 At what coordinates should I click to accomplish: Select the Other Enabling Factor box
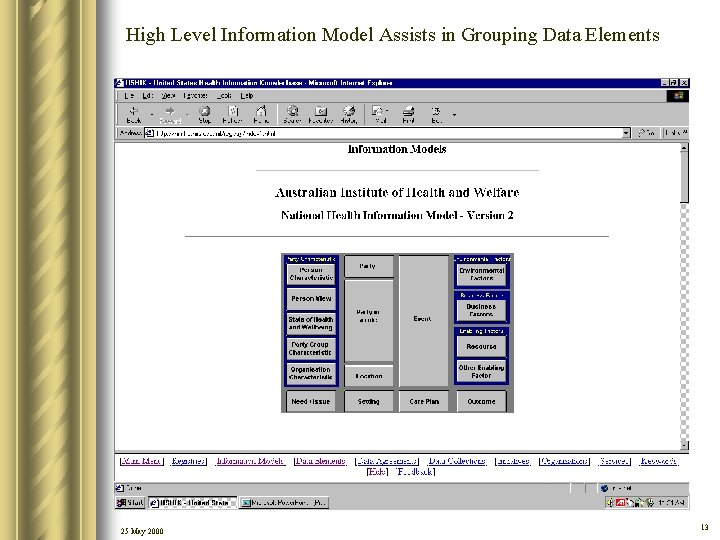481,371
